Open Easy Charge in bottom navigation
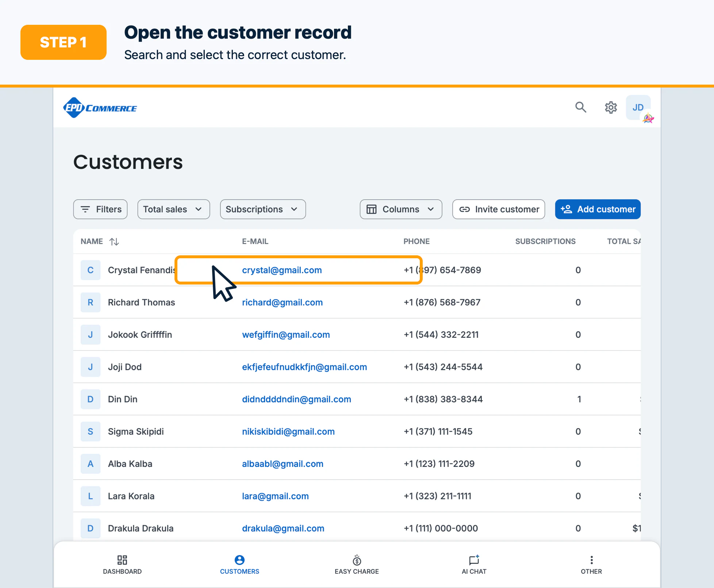Viewport: 714px width, 588px height. (x=357, y=565)
